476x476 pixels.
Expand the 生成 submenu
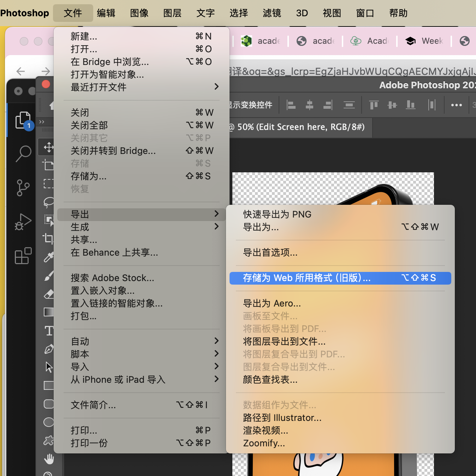coord(141,227)
